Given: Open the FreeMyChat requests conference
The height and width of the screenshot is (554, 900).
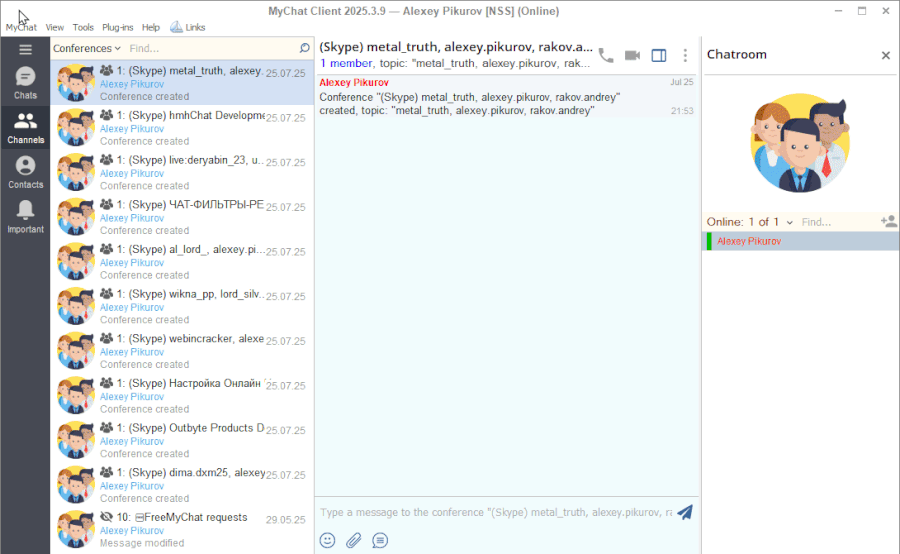Looking at the screenshot, I should tap(182, 530).
